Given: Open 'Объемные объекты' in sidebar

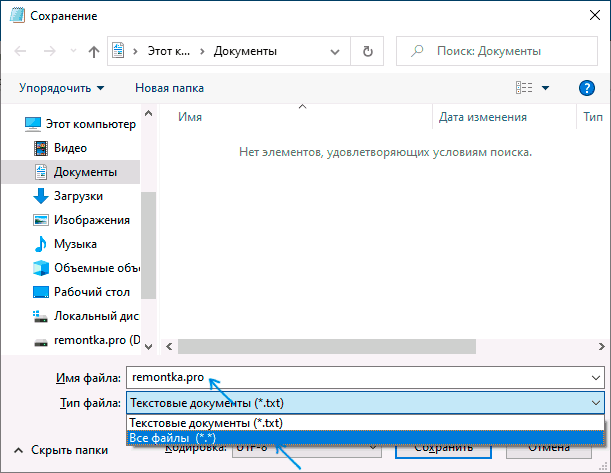Looking at the screenshot, I should point(97,268).
